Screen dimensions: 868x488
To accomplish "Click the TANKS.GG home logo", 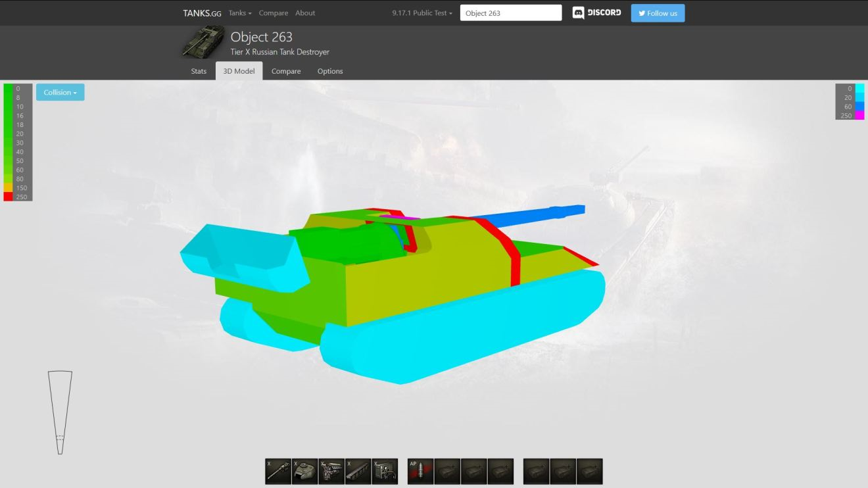I will 202,13.
